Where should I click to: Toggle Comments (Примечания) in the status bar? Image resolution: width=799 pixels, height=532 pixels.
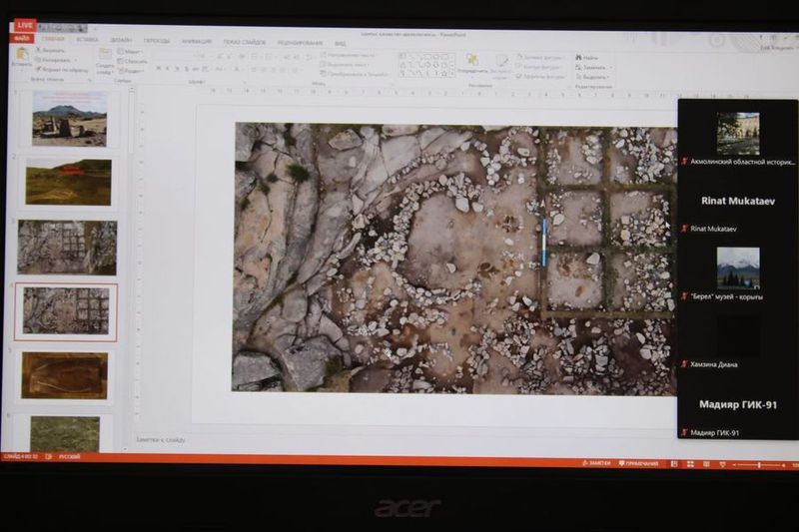[637, 464]
